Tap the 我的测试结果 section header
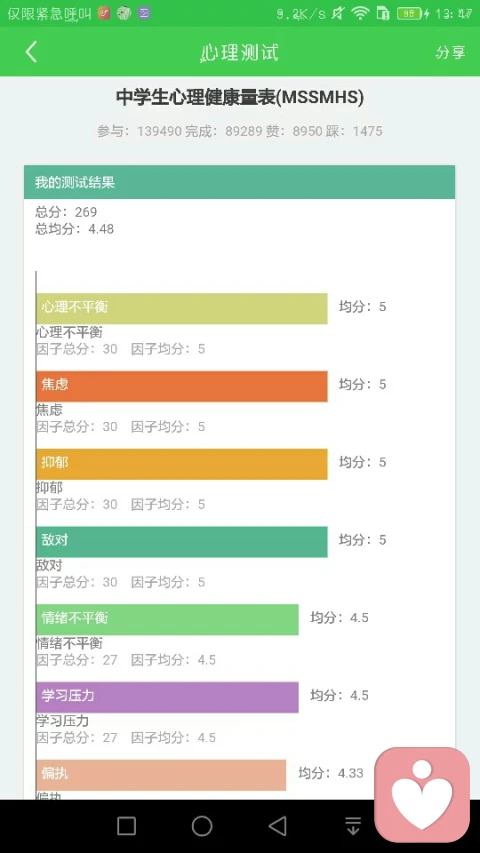Image resolution: width=480 pixels, height=853 pixels. [239, 182]
